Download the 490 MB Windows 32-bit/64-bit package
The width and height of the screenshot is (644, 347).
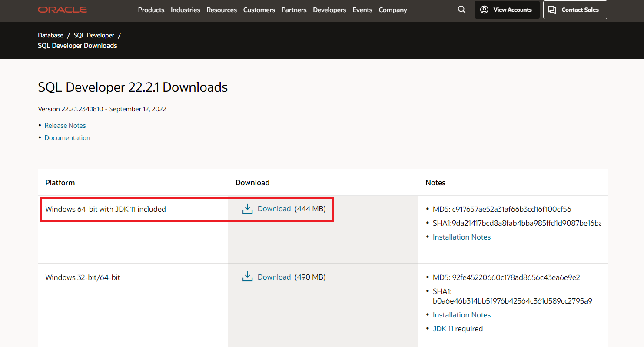(x=274, y=277)
